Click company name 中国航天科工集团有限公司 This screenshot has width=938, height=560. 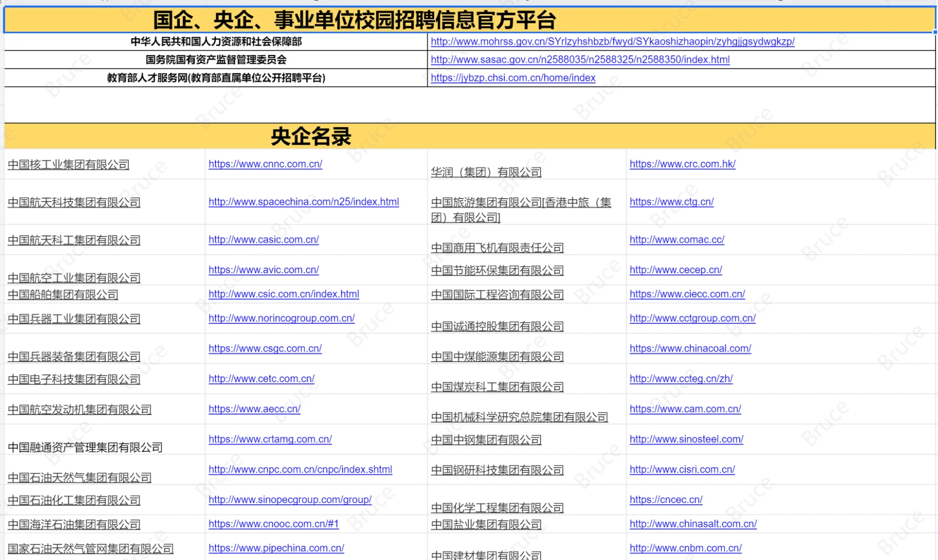pos(74,241)
